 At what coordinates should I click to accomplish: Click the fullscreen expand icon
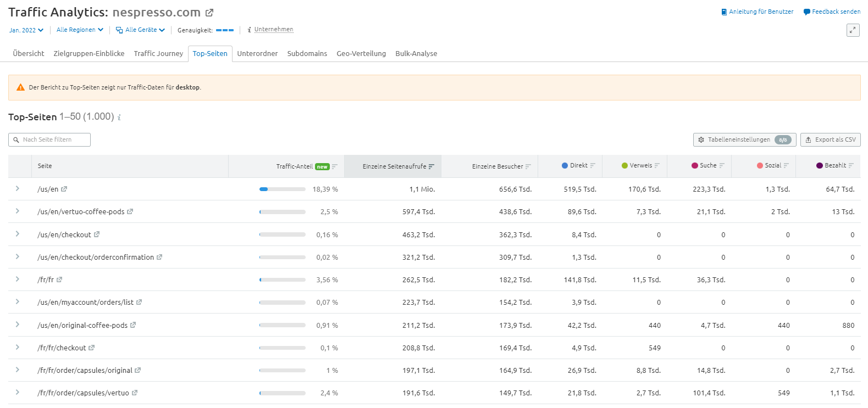[853, 30]
